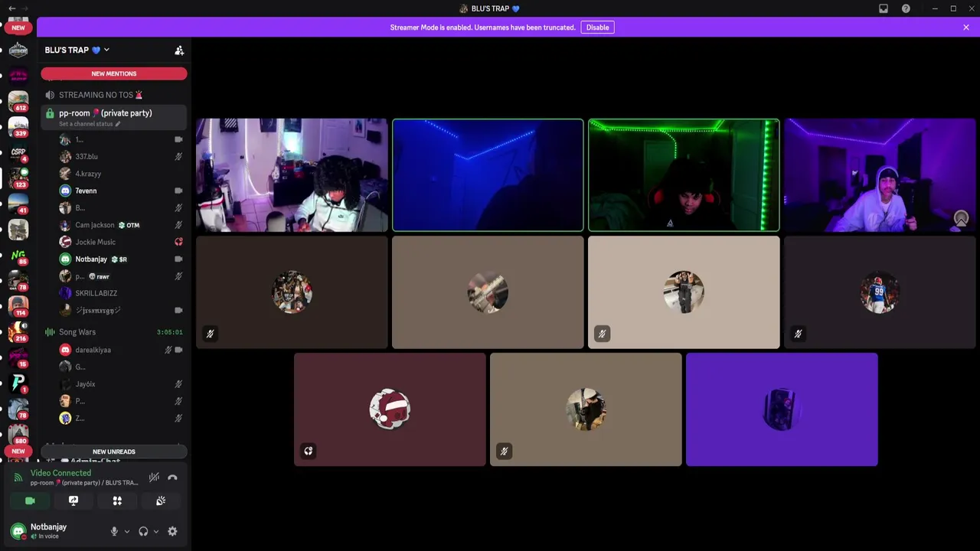This screenshot has height=551, width=980.
Task: Open the server with the 41 badge
Action: [18, 204]
